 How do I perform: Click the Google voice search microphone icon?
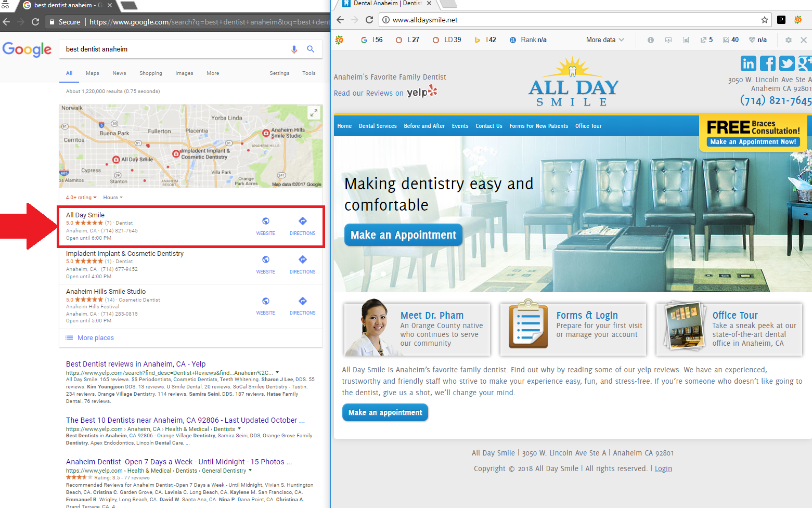pyautogui.click(x=294, y=49)
